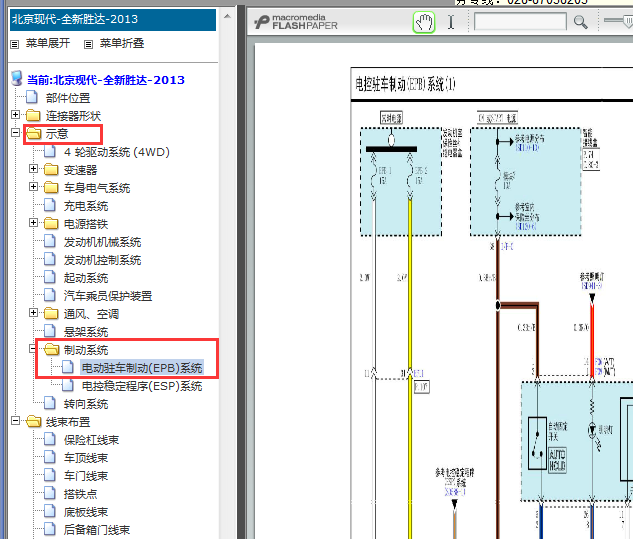
Task: Open the 底板线束 page
Action: (86, 512)
